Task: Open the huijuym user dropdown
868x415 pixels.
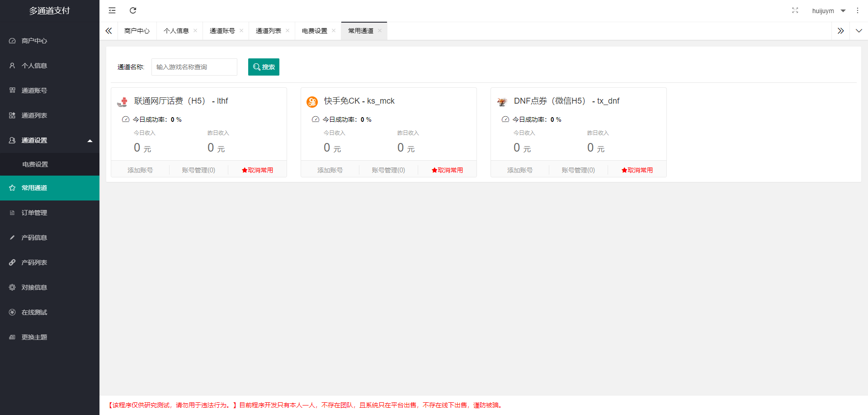Action: (x=829, y=11)
